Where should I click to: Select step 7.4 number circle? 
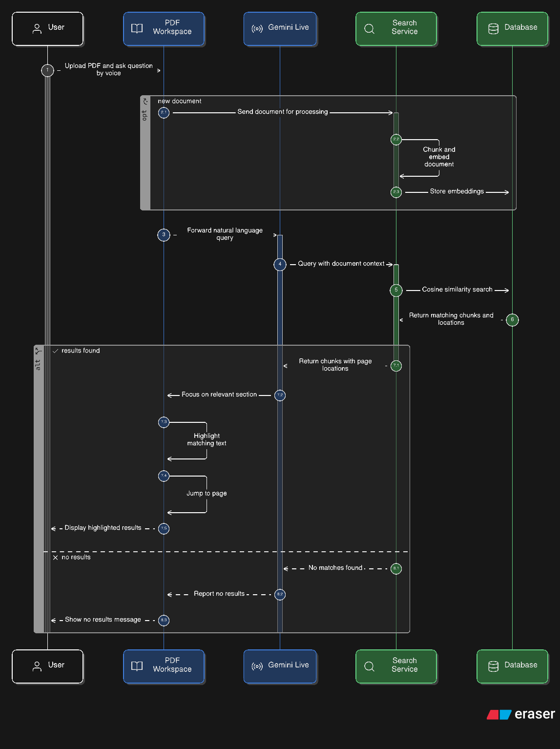164,476
